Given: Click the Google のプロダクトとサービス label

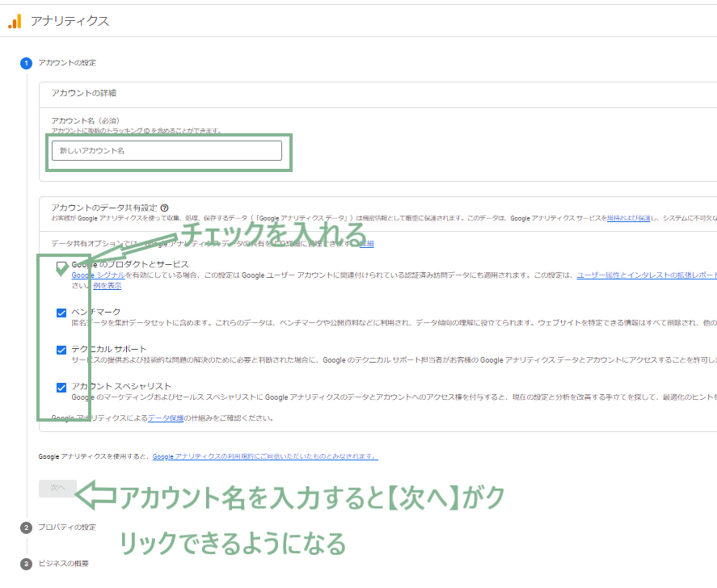Looking at the screenshot, I should [x=130, y=265].
